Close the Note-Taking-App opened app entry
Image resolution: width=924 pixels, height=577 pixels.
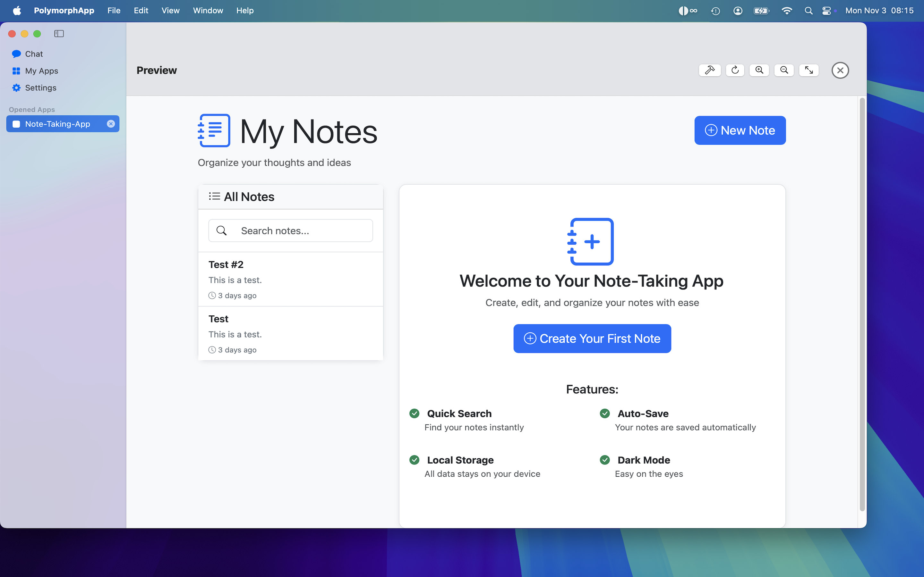111,124
